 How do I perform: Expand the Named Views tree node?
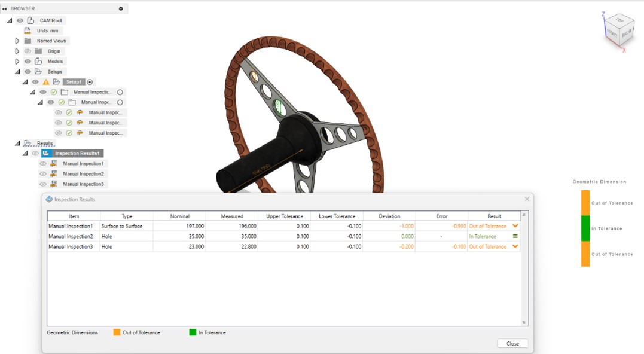17,40
